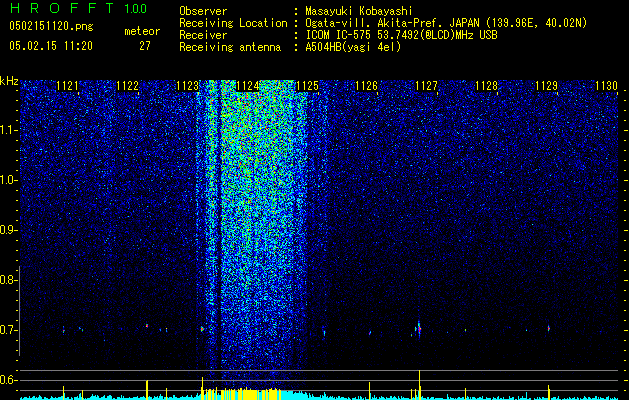Click the 1.1 kHz axis label
This screenshot has height=400, width=629.
pos(8,130)
